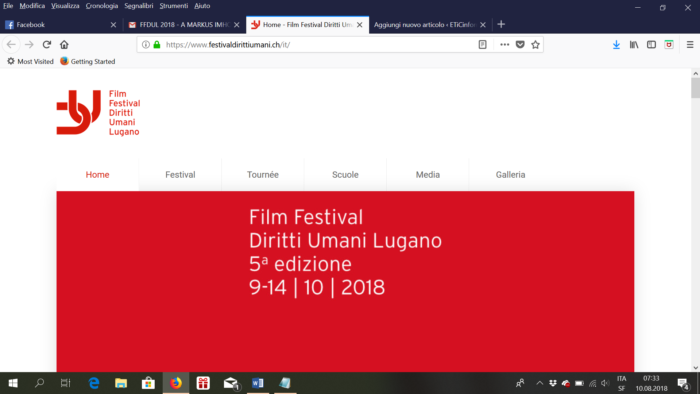The width and height of the screenshot is (700, 394).
Task: Open the Strumenti menu
Action: pyautogui.click(x=174, y=6)
